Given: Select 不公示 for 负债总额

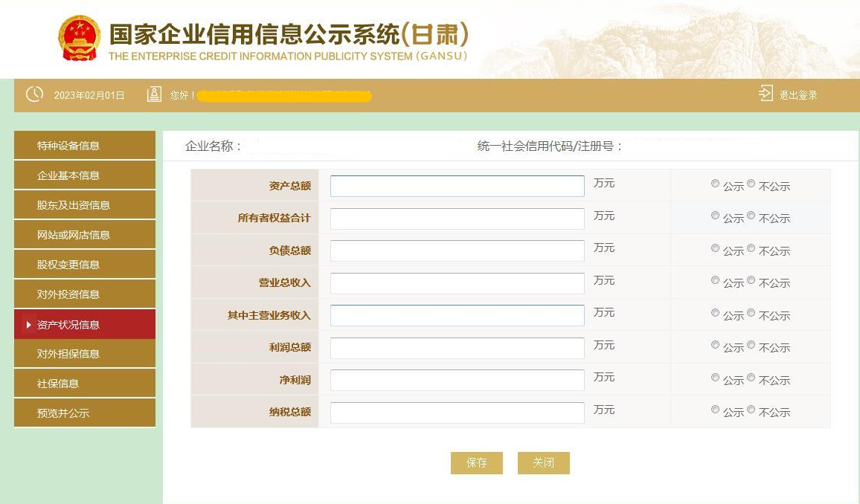Looking at the screenshot, I should (x=751, y=248).
